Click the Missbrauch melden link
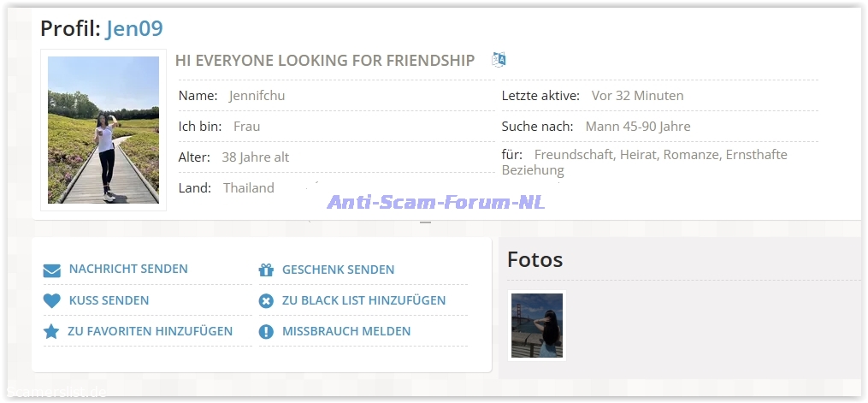Screen dimensions: 868x403 coord(346,331)
